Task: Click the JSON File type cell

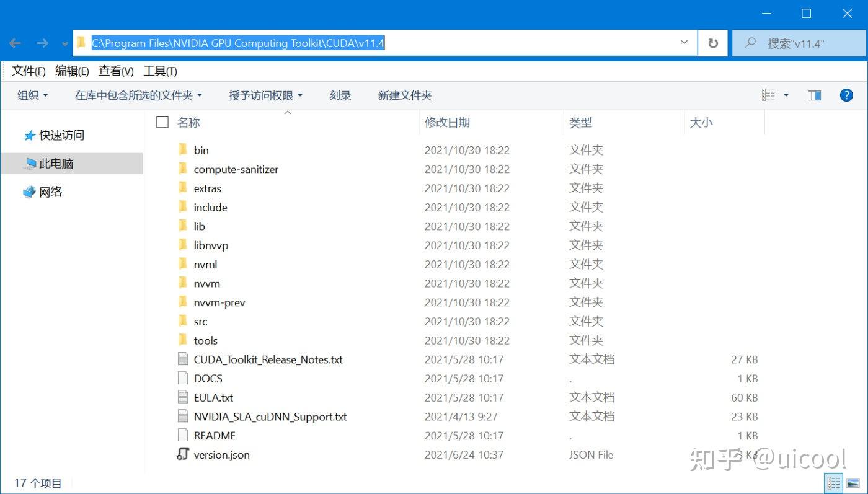Action: click(x=591, y=455)
